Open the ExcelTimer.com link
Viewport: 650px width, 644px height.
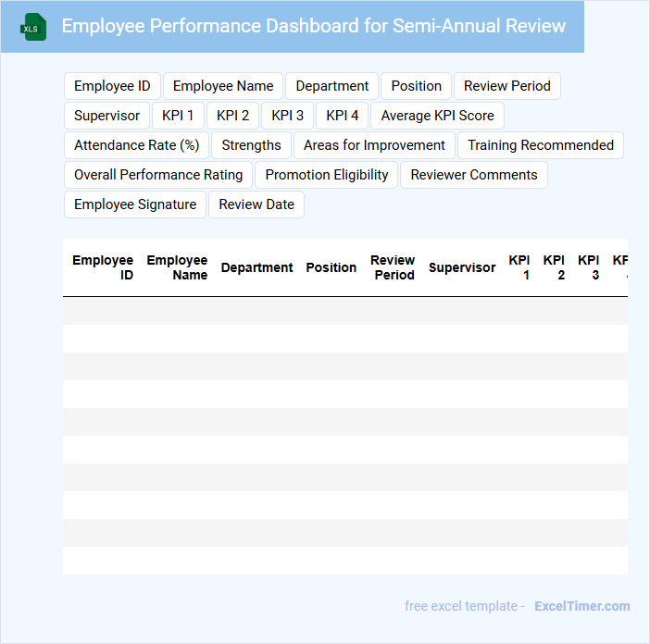click(x=581, y=606)
